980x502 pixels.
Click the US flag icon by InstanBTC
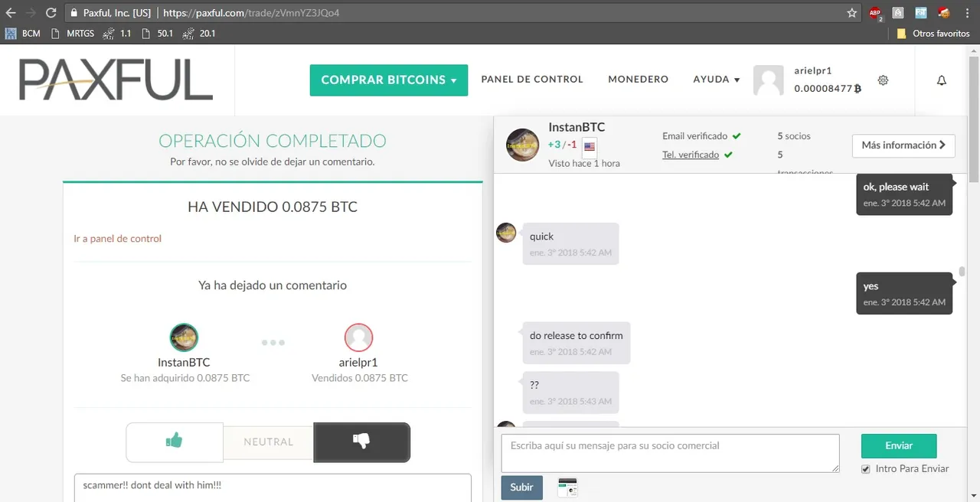pos(590,146)
